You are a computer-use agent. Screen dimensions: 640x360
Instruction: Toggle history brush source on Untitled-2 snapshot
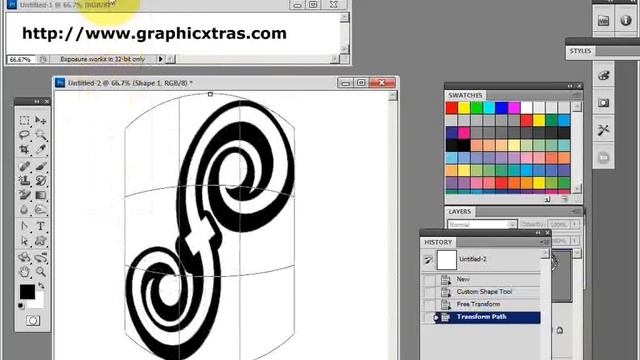point(428,260)
